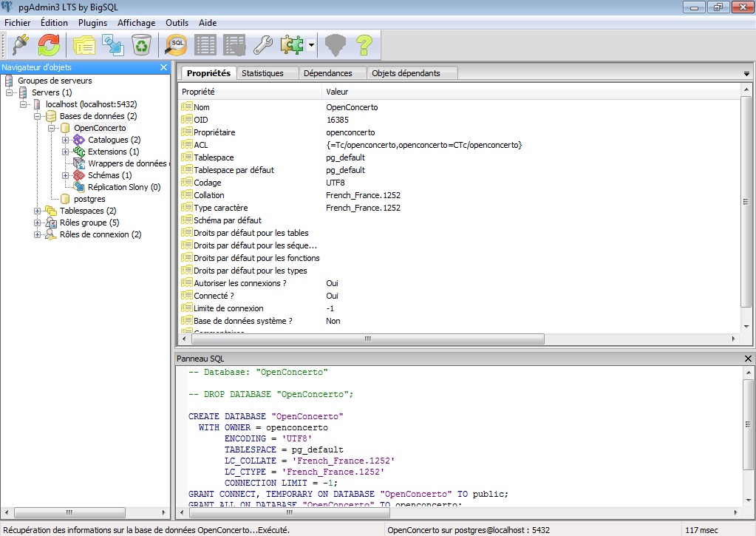
Task: Collapse the Bases de données node
Action: [38, 116]
